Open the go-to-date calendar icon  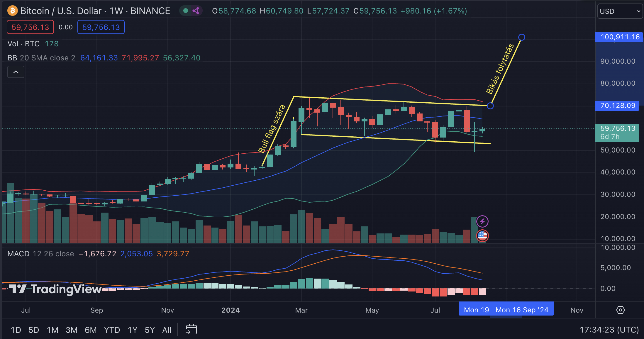coord(191,330)
